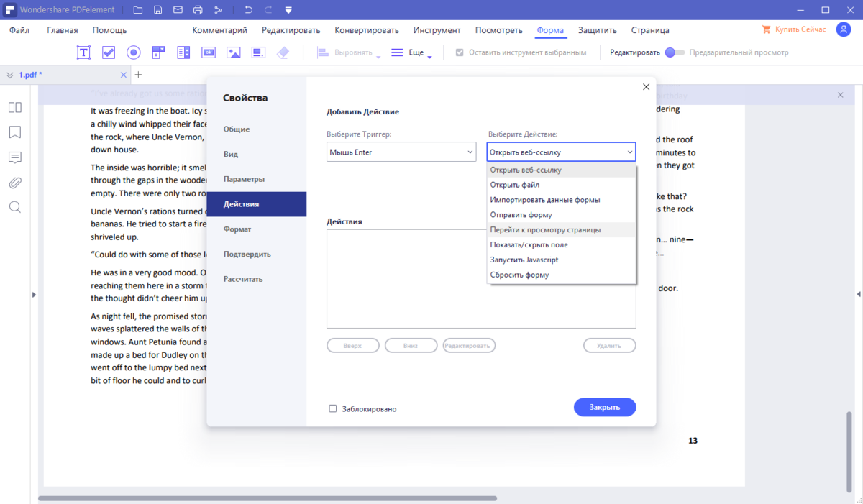Click Купить Сейчас link

(794, 29)
